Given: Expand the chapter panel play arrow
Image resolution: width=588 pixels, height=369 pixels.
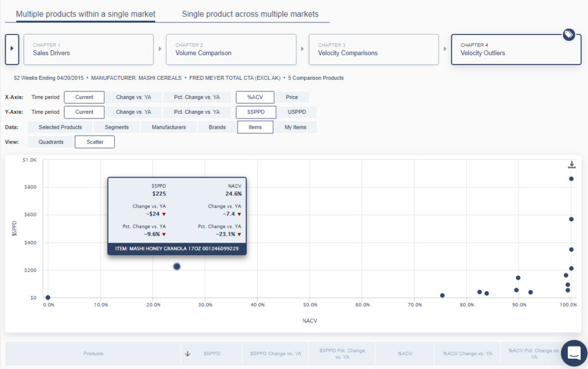Looking at the screenshot, I should pos(12,49).
